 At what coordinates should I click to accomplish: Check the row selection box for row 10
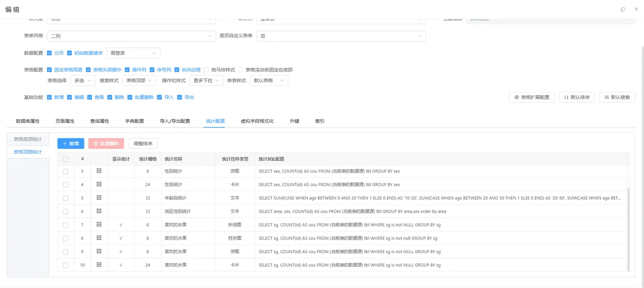click(x=65, y=265)
